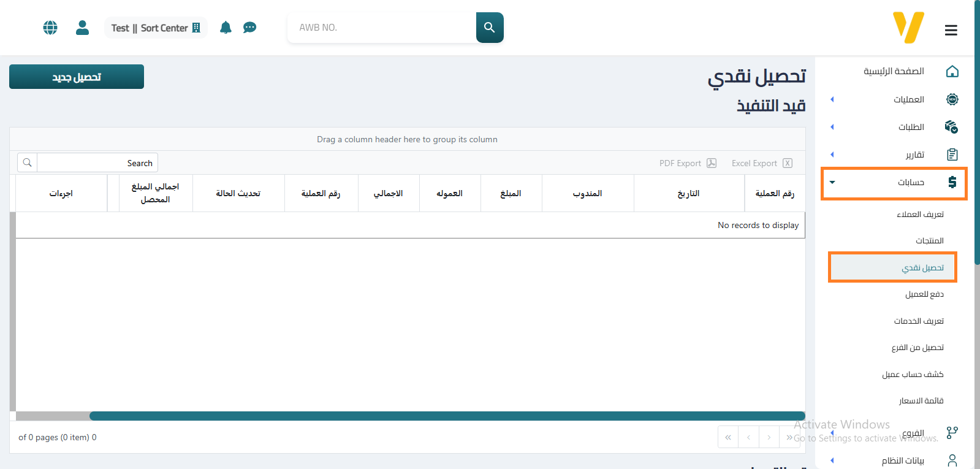
Task: Open كشف حساب عميل menu item
Action: [912, 374]
